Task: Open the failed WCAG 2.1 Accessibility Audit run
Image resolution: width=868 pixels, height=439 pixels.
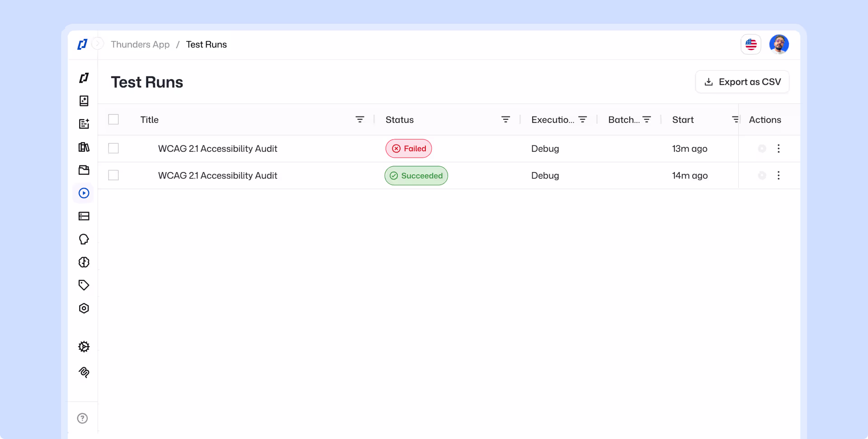Action: 217,149
